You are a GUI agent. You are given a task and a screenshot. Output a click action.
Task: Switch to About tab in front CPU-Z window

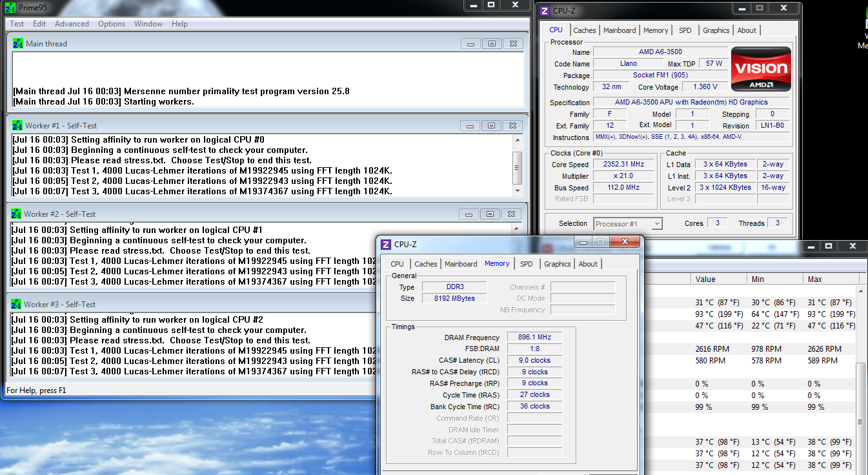tap(588, 264)
